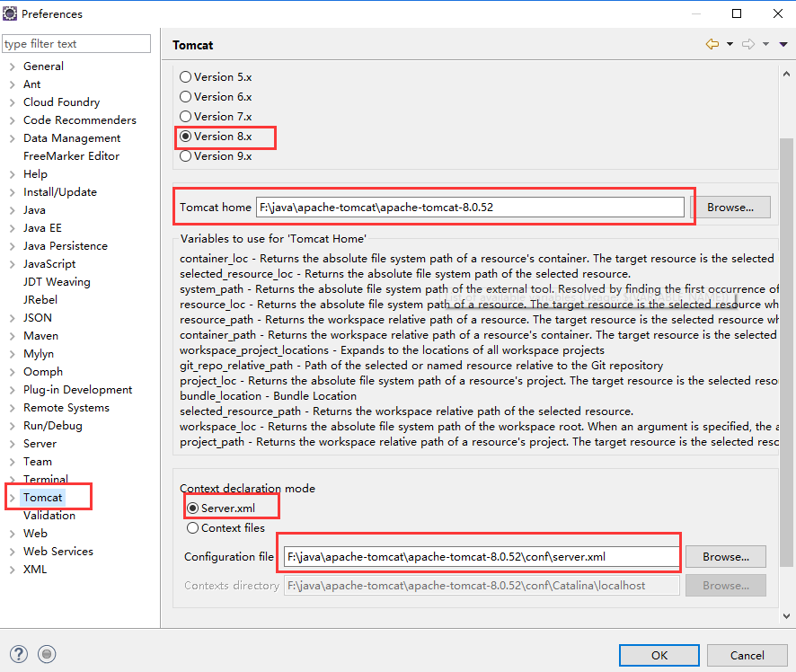Maximize the Preferences window
The height and width of the screenshot is (672, 796).
(x=737, y=13)
